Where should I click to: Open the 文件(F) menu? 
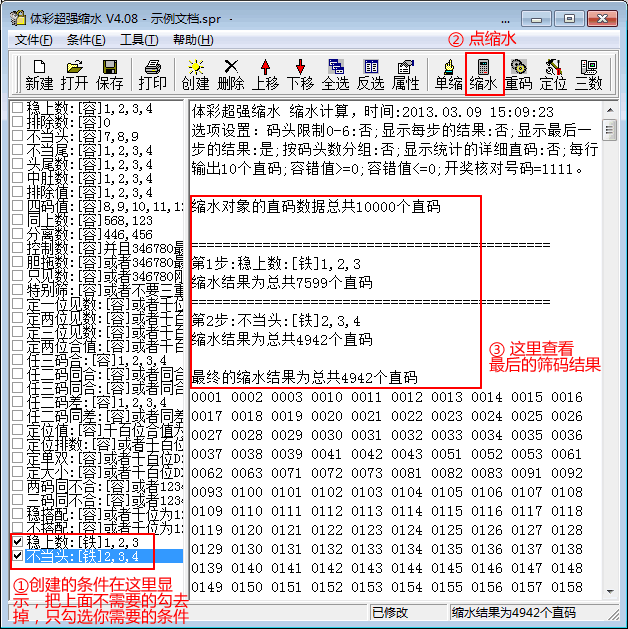[34, 40]
